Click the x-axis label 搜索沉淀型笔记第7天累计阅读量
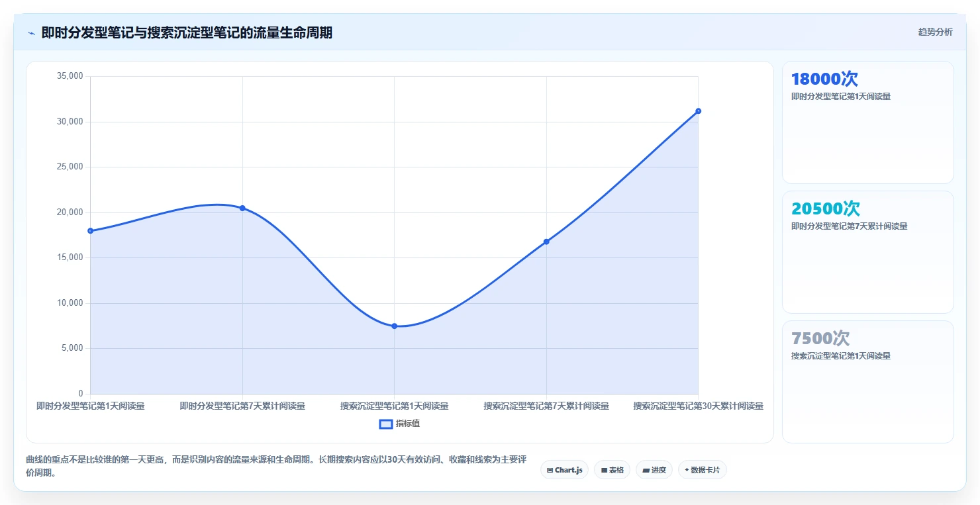The height and width of the screenshot is (505, 980). tap(546, 406)
